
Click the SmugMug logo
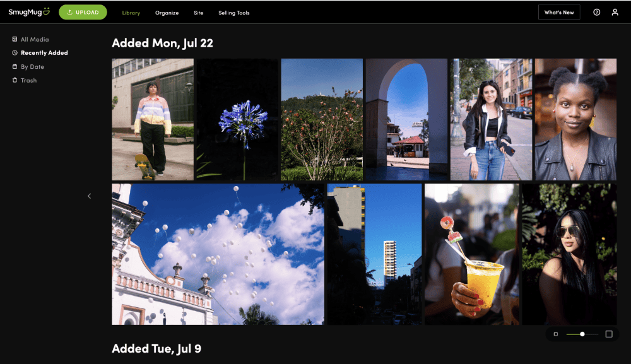click(x=29, y=12)
